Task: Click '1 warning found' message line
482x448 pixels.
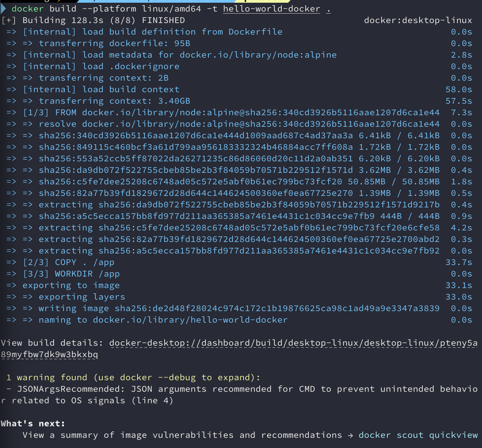Action: tap(134, 378)
